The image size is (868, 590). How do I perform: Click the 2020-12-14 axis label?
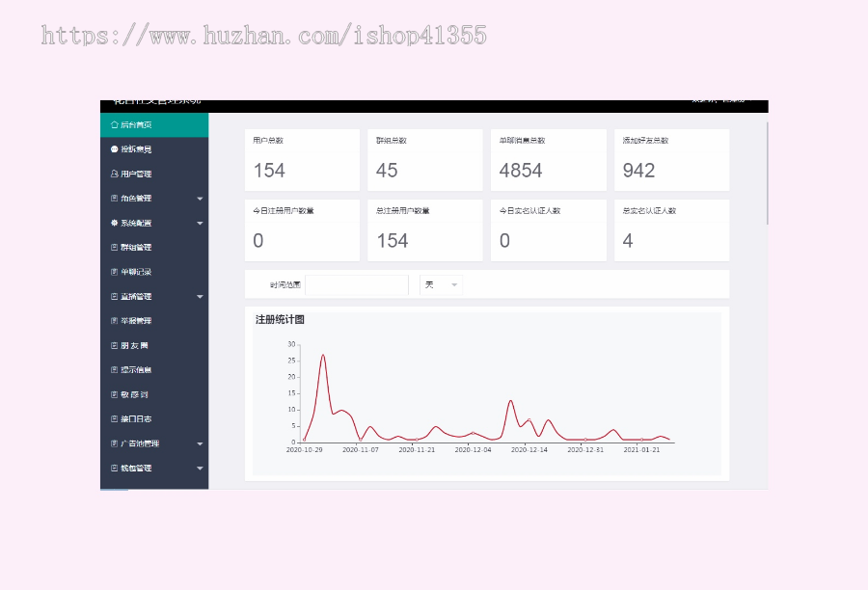[x=529, y=450]
